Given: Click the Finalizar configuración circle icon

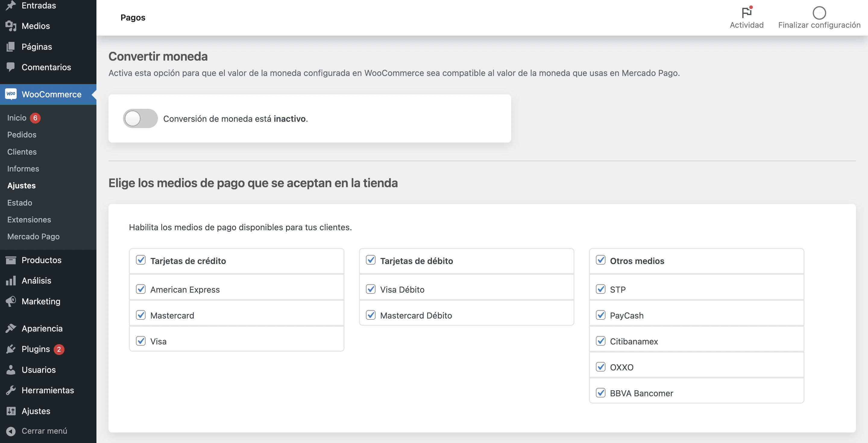Looking at the screenshot, I should [x=819, y=13].
